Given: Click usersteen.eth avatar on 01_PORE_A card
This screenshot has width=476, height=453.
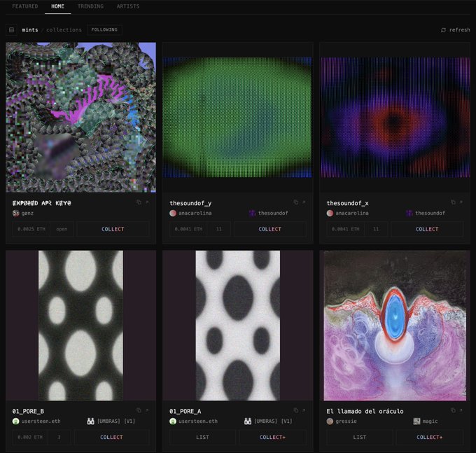Looking at the screenshot, I should 173,421.
